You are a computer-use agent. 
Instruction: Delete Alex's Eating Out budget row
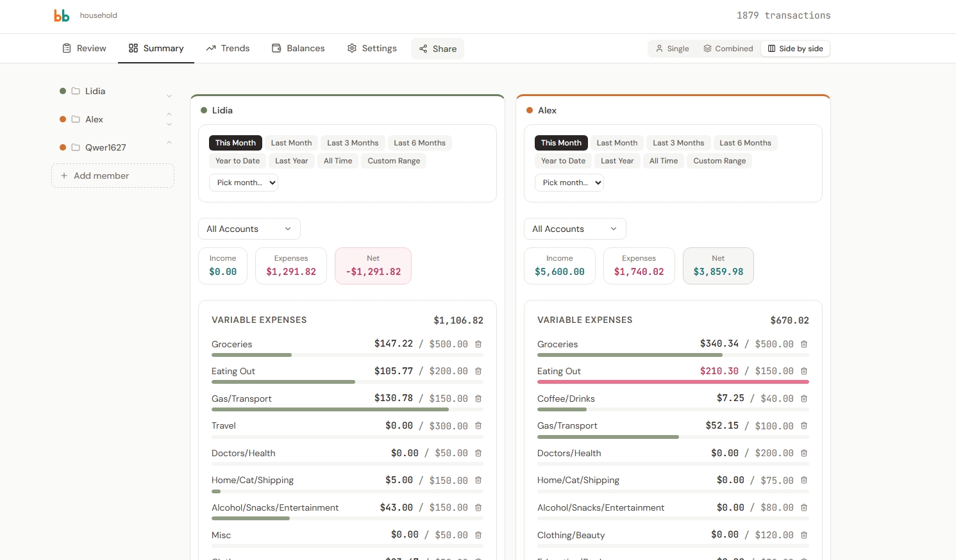tap(804, 371)
